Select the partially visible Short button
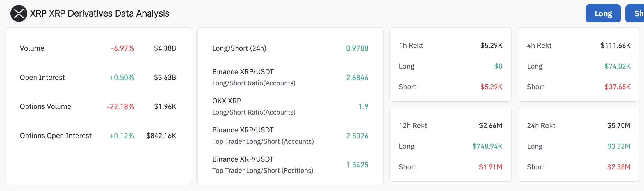This screenshot has height=191, width=644. click(635, 13)
